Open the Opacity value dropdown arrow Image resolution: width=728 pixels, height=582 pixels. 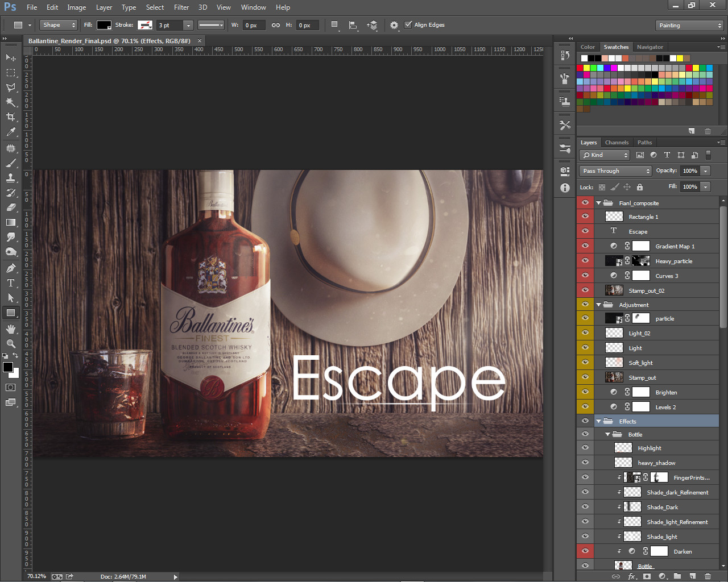tap(706, 171)
